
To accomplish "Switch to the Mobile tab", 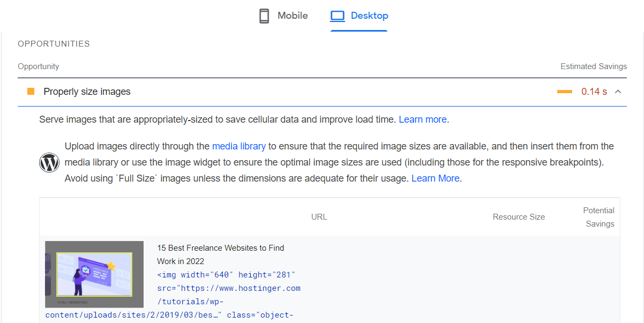I will click(282, 16).
